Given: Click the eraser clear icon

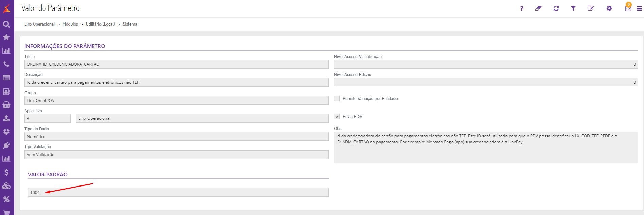Looking at the screenshot, I should [x=538, y=8].
